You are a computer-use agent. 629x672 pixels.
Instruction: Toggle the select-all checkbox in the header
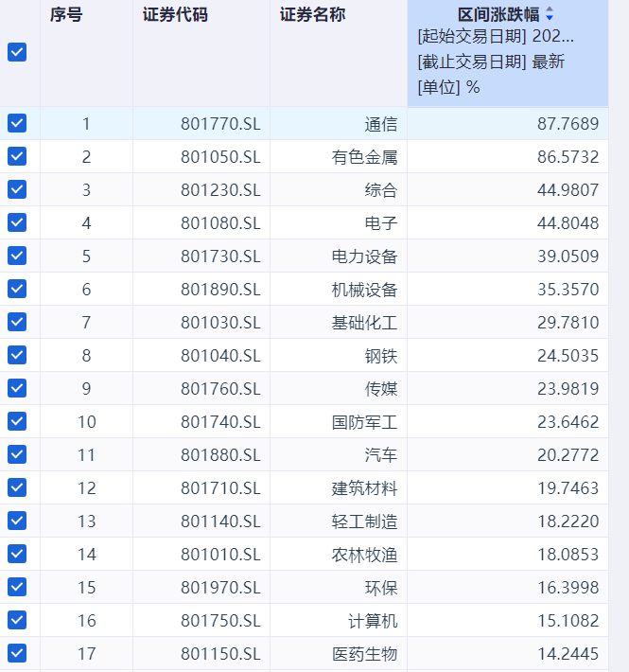click(17, 52)
